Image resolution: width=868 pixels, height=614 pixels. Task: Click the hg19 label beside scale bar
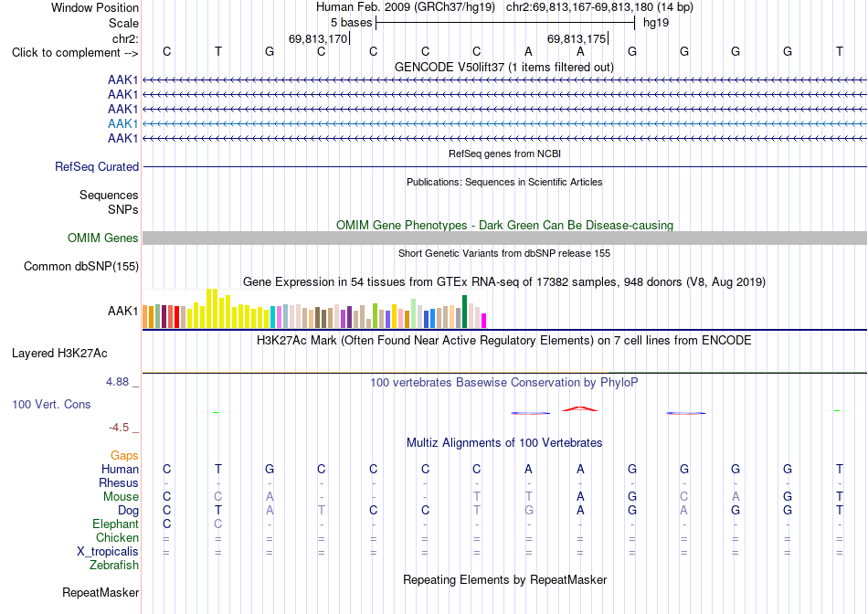(656, 23)
